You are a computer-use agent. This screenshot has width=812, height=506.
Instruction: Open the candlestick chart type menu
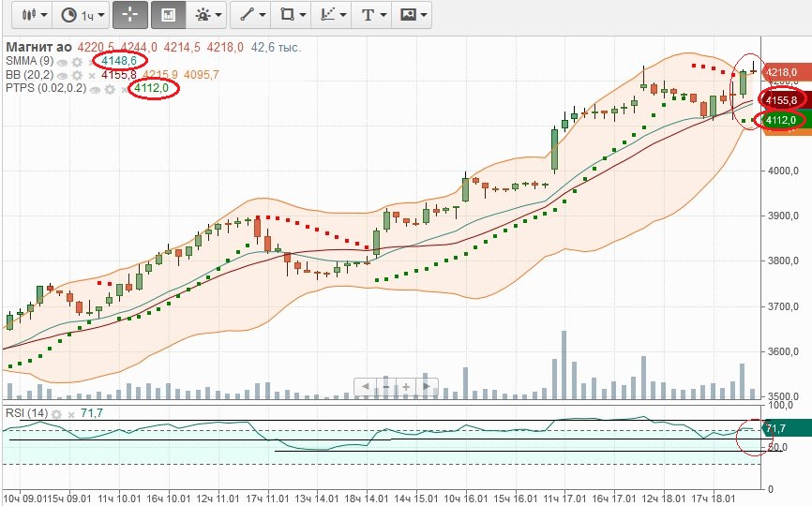coord(33,14)
